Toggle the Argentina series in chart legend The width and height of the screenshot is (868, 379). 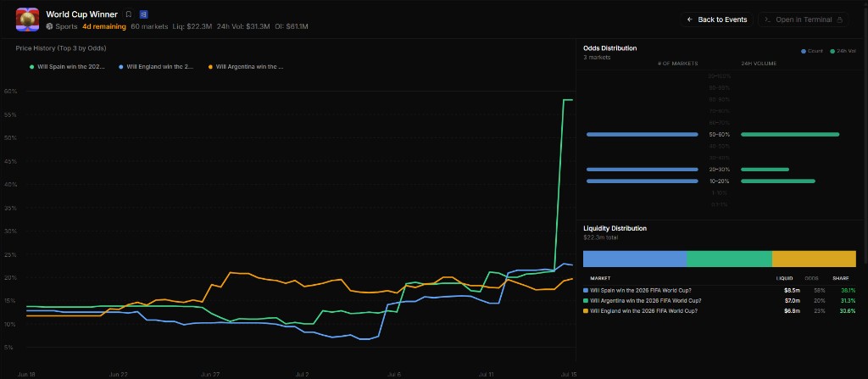click(246, 66)
